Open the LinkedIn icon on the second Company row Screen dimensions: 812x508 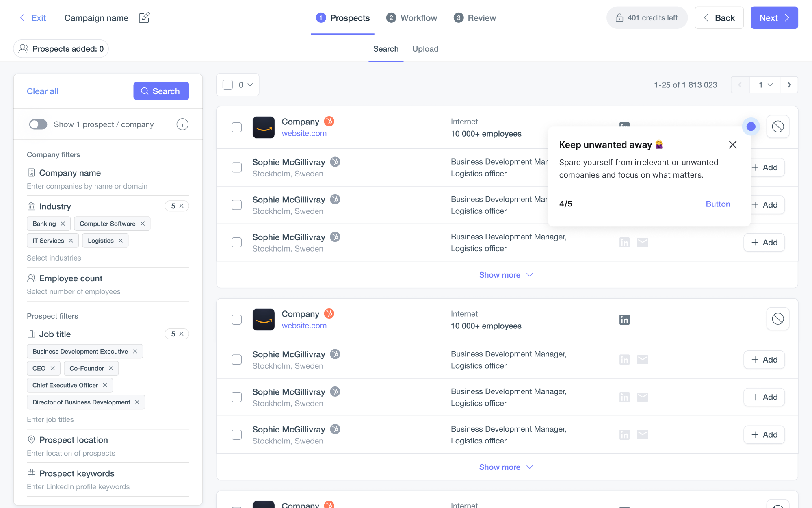624,319
